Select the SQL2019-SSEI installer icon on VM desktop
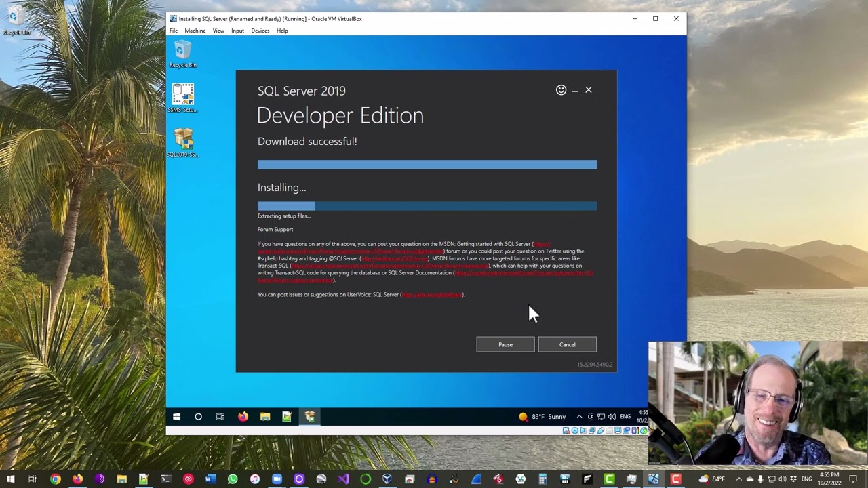Image resolution: width=868 pixels, height=488 pixels. [183, 143]
